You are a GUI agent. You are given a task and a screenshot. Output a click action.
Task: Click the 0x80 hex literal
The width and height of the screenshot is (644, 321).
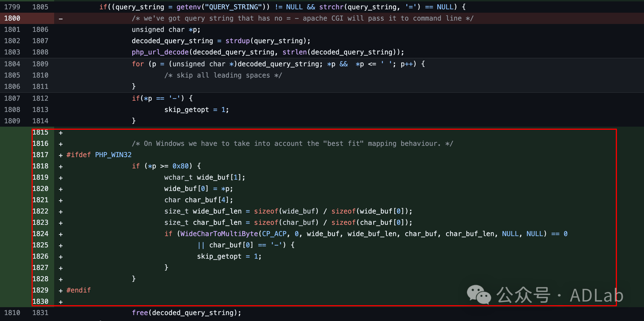(x=180, y=166)
